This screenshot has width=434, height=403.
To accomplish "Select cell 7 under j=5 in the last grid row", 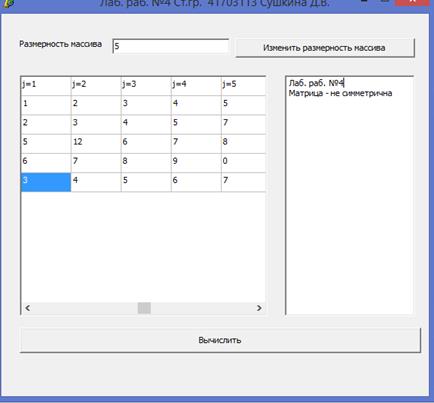I will pyautogui.click(x=243, y=182).
